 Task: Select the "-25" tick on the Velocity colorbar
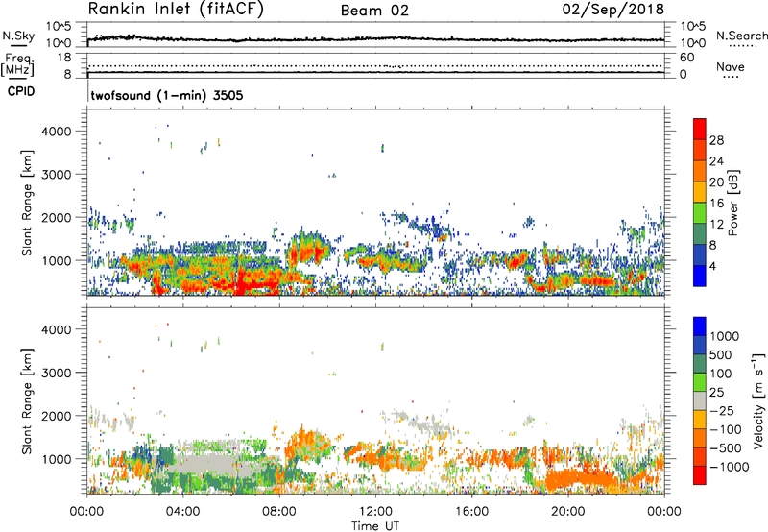pyautogui.click(x=722, y=410)
